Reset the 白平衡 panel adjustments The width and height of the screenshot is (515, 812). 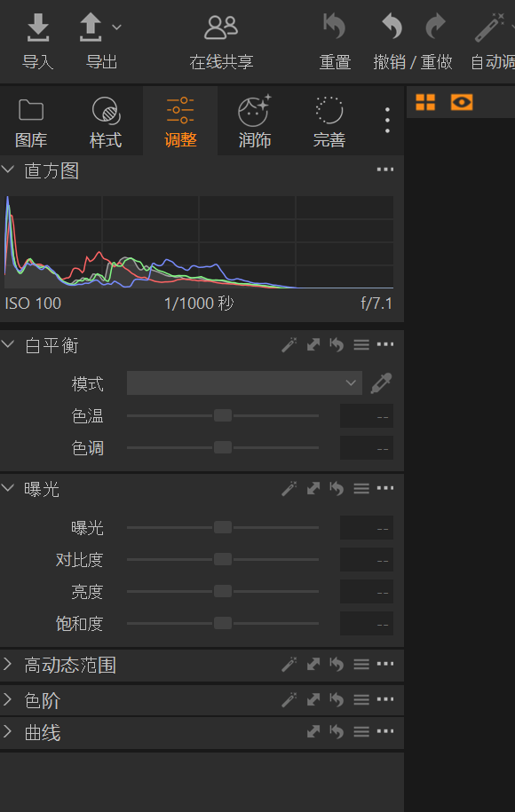tap(337, 344)
